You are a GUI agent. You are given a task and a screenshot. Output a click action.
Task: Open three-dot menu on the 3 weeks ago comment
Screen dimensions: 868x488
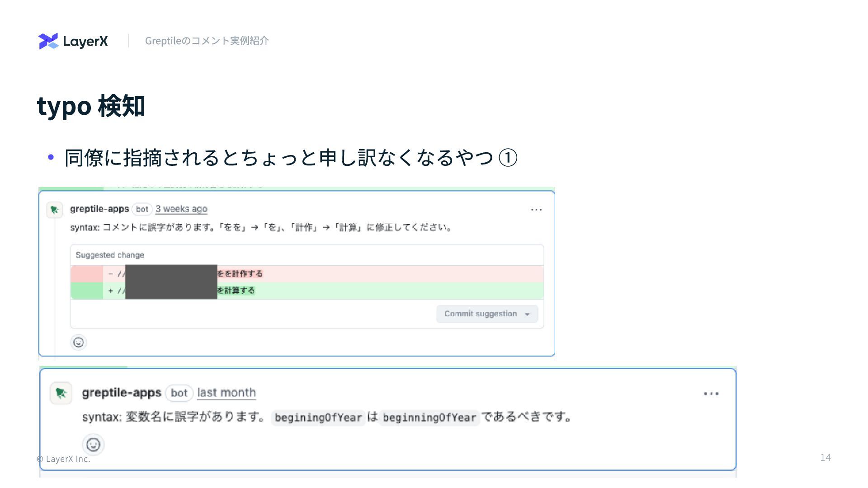pyautogui.click(x=536, y=210)
